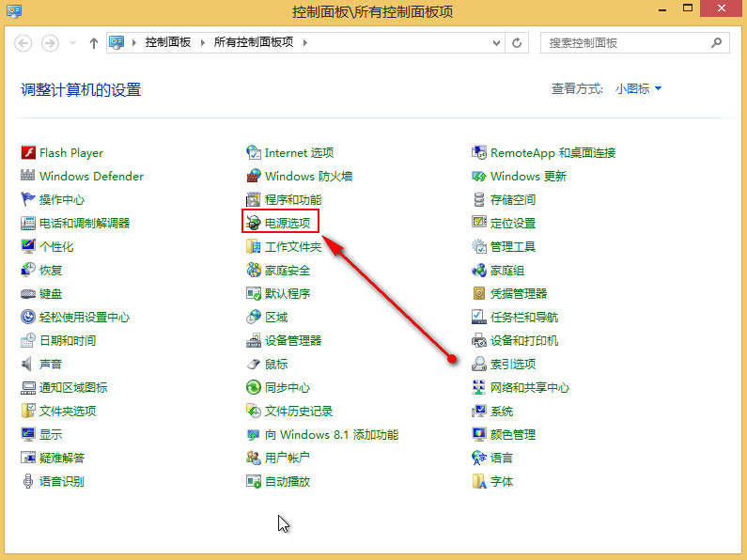Open 向 Windows 8.1 添加功能 link
This screenshot has height=560, width=747.
pos(332,435)
